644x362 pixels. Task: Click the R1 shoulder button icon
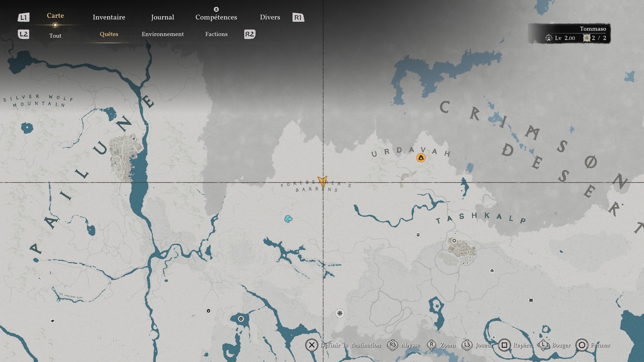298,17
